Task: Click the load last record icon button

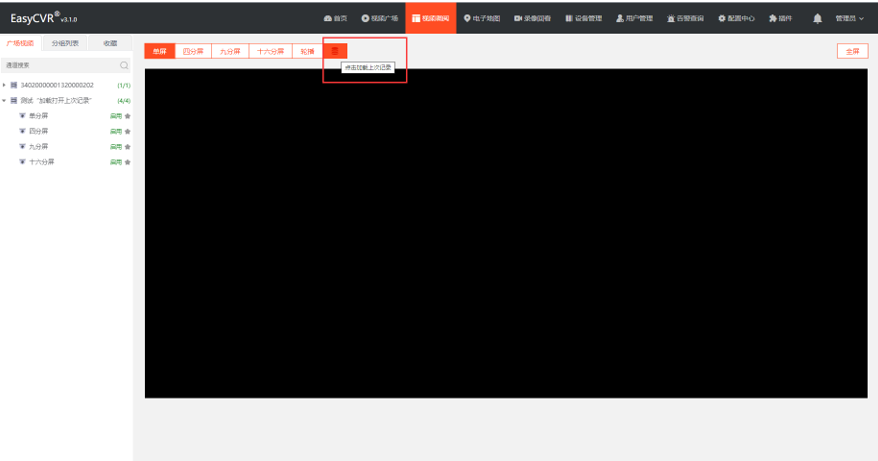Action: (335, 52)
